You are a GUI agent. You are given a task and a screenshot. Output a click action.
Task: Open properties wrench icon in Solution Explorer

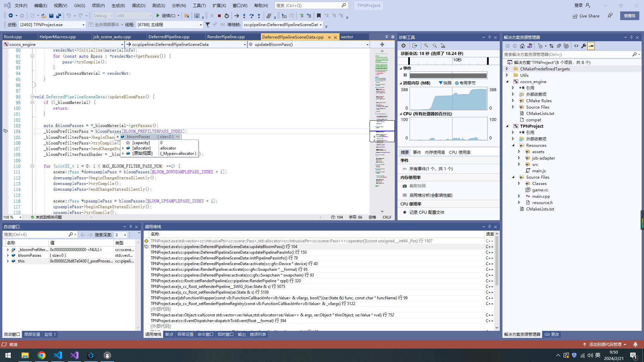[584, 46]
